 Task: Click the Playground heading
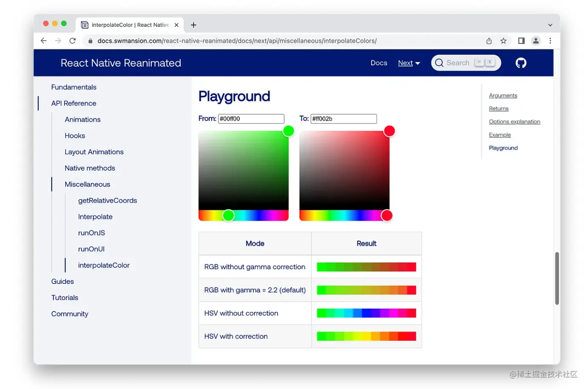tap(234, 97)
